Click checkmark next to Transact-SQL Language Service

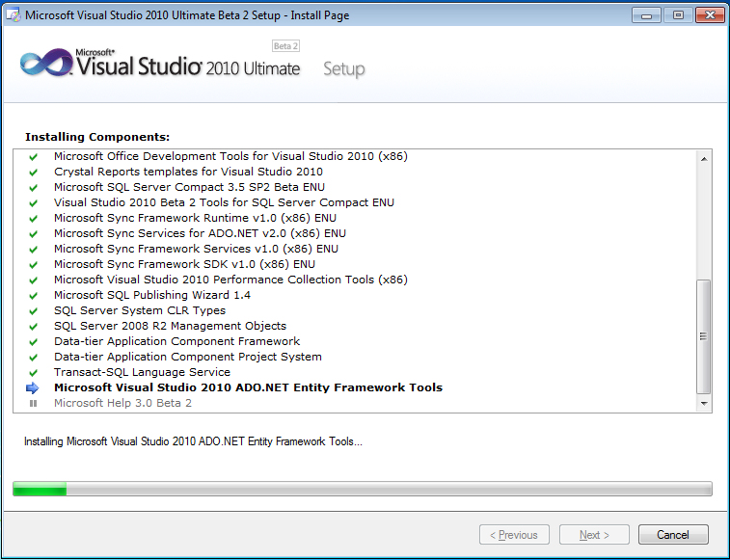point(33,372)
